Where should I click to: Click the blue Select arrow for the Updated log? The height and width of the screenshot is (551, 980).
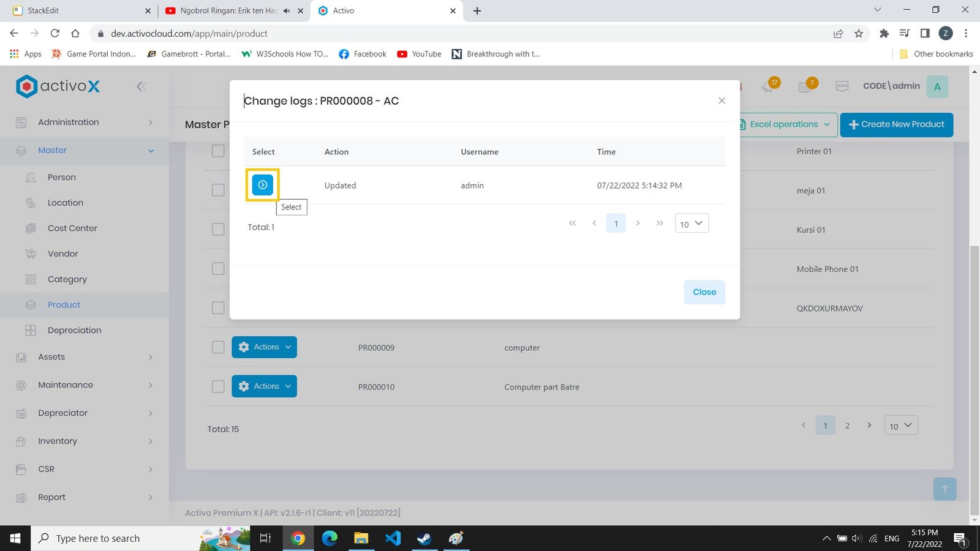coord(262,185)
